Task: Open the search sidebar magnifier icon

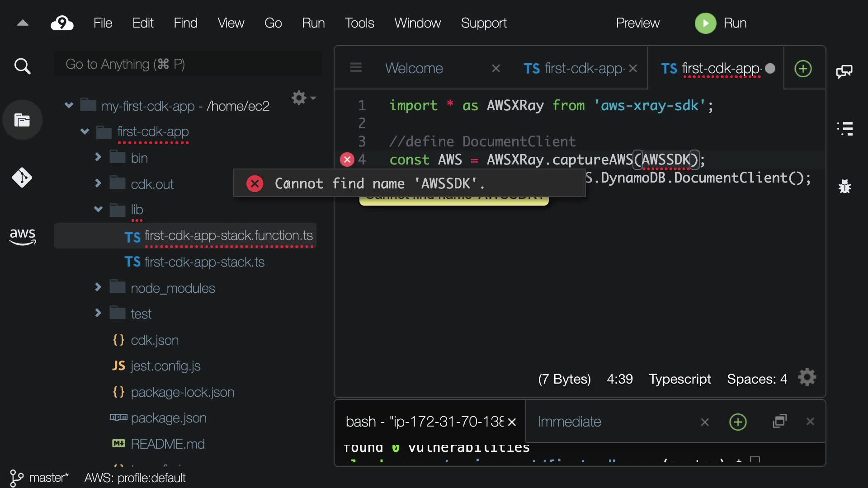Action: tap(22, 66)
